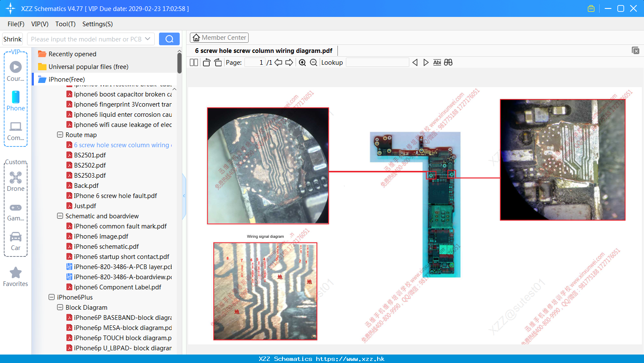
Task: Go to previous page arrow
Action: tap(278, 62)
